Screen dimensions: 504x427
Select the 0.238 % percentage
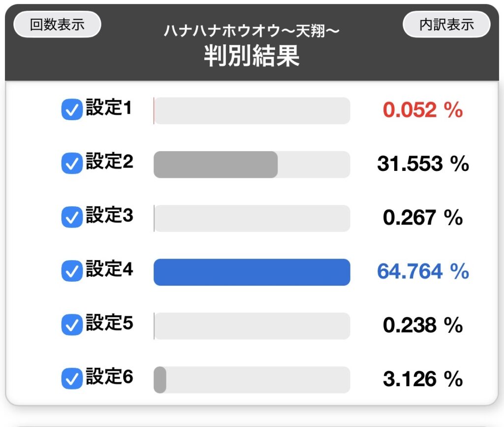(423, 325)
